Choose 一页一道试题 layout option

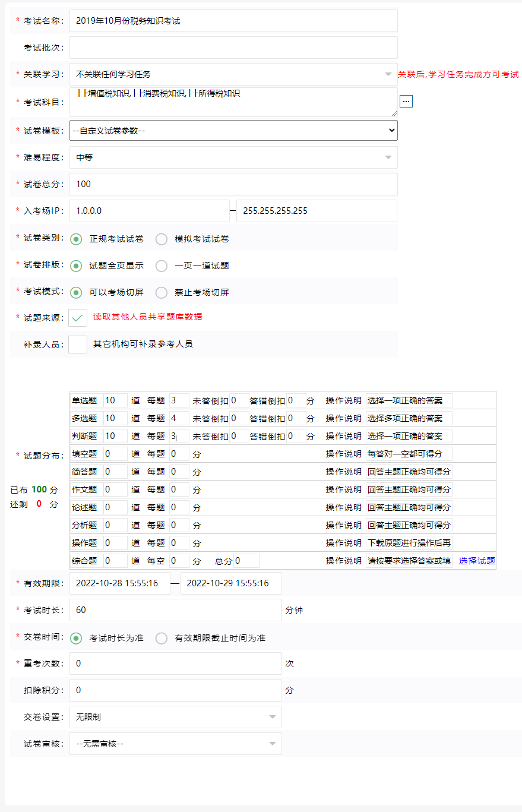[162, 266]
